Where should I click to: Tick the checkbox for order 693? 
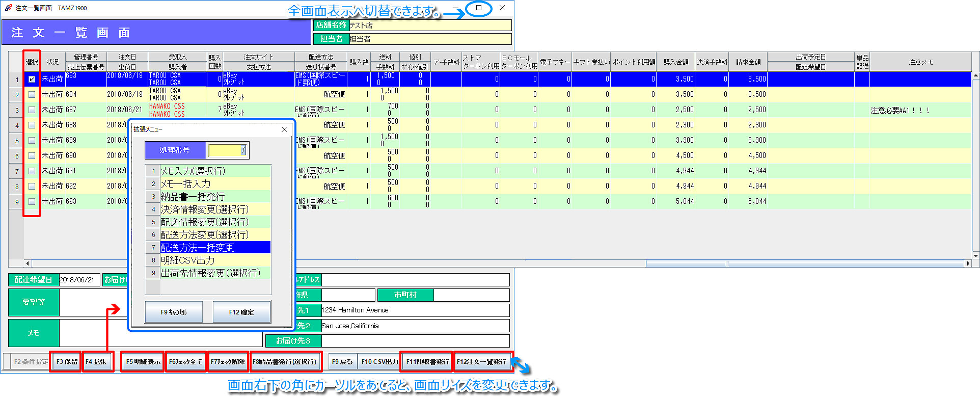(32, 201)
